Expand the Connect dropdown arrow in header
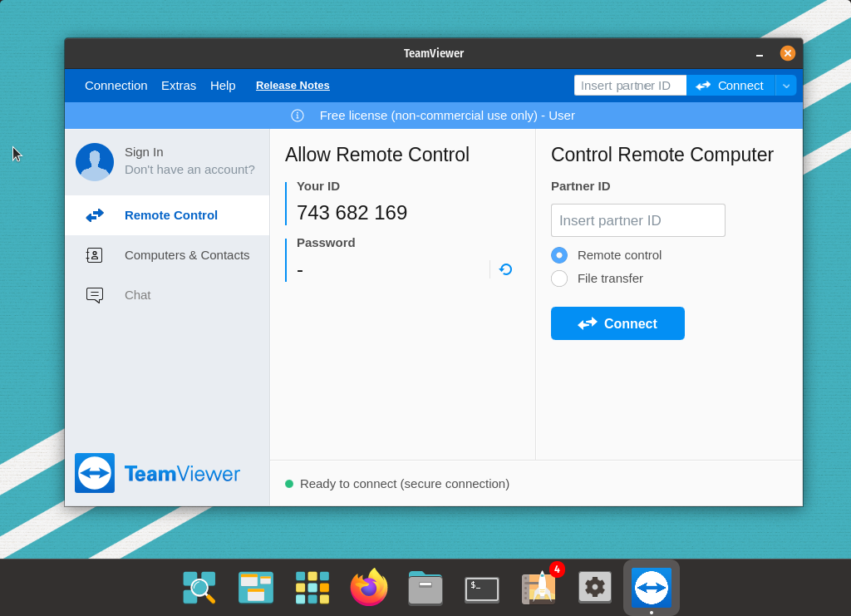The width and height of the screenshot is (851, 616). click(x=786, y=86)
